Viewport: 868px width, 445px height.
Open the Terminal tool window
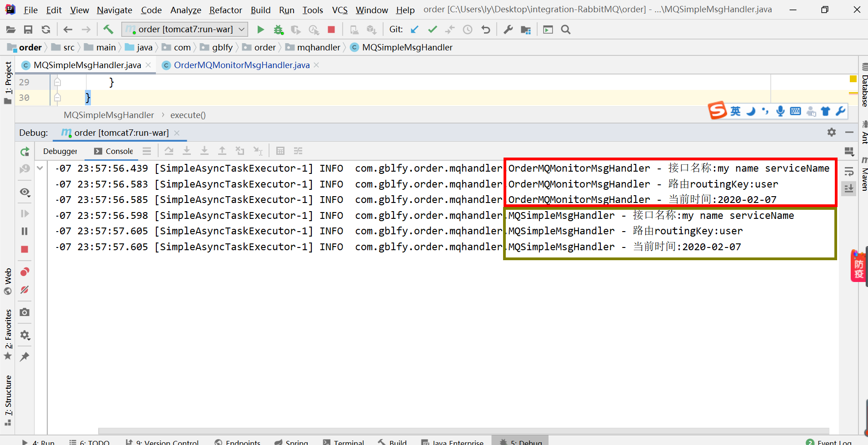pos(344,442)
